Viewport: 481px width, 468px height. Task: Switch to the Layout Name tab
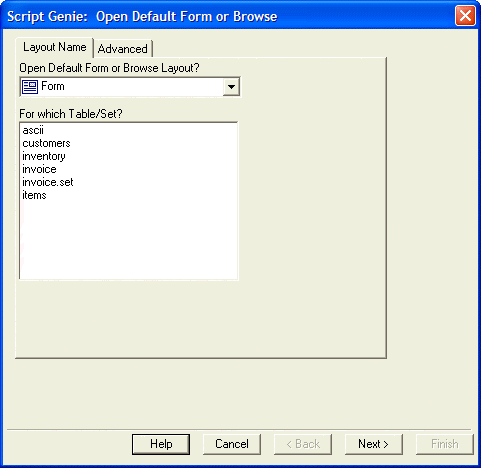click(55, 47)
